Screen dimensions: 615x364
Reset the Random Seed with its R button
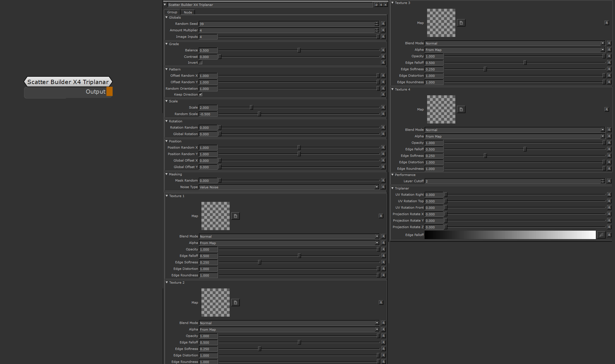(383, 24)
